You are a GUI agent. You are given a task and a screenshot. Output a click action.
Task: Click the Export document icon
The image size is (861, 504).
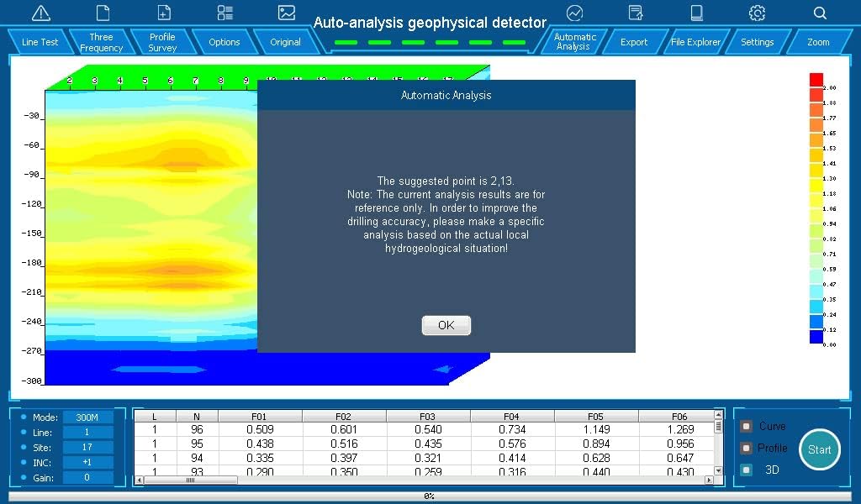pos(635,13)
